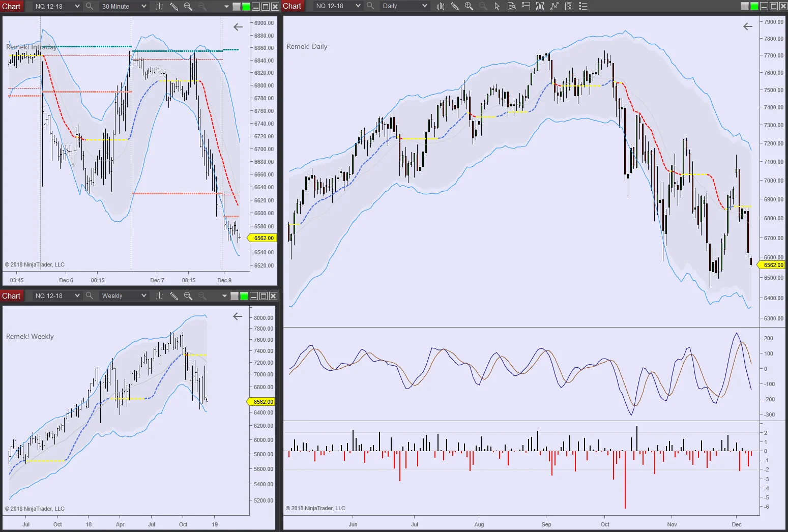Toggle green interval link in Daily chart
Image resolution: width=788 pixels, height=532 pixels.
(754, 6)
